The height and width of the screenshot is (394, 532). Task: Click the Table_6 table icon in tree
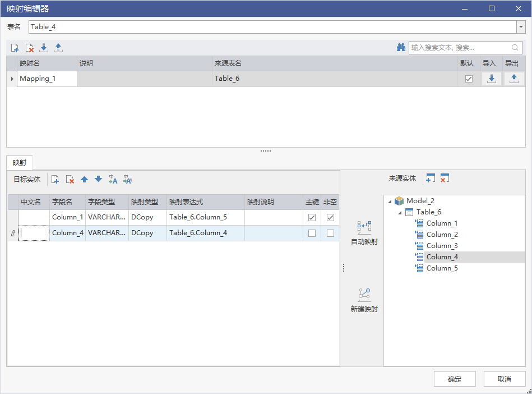(409, 212)
